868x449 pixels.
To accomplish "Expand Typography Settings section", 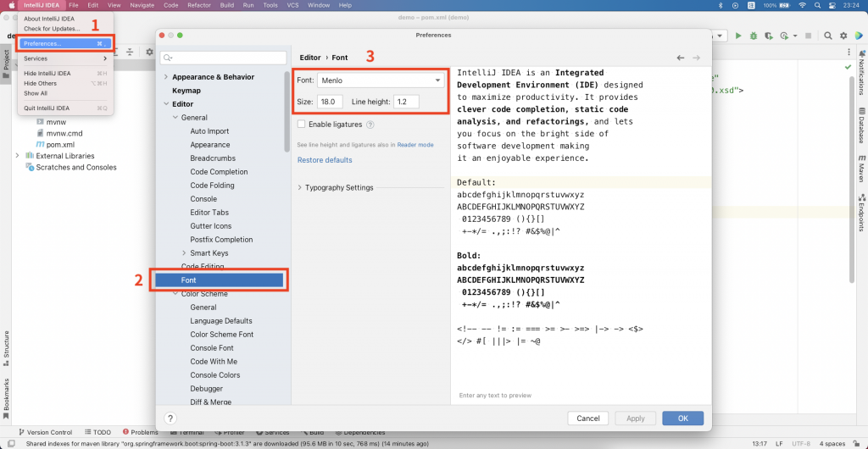I will 301,187.
